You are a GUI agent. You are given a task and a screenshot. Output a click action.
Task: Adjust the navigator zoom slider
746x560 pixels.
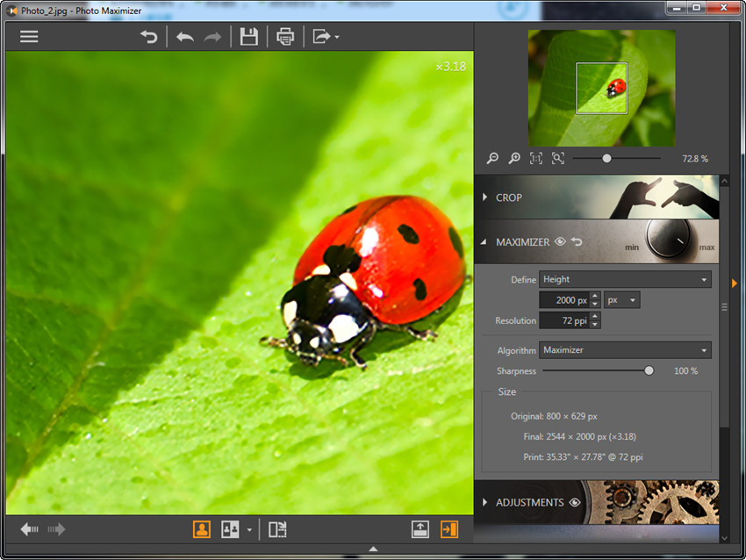click(606, 158)
